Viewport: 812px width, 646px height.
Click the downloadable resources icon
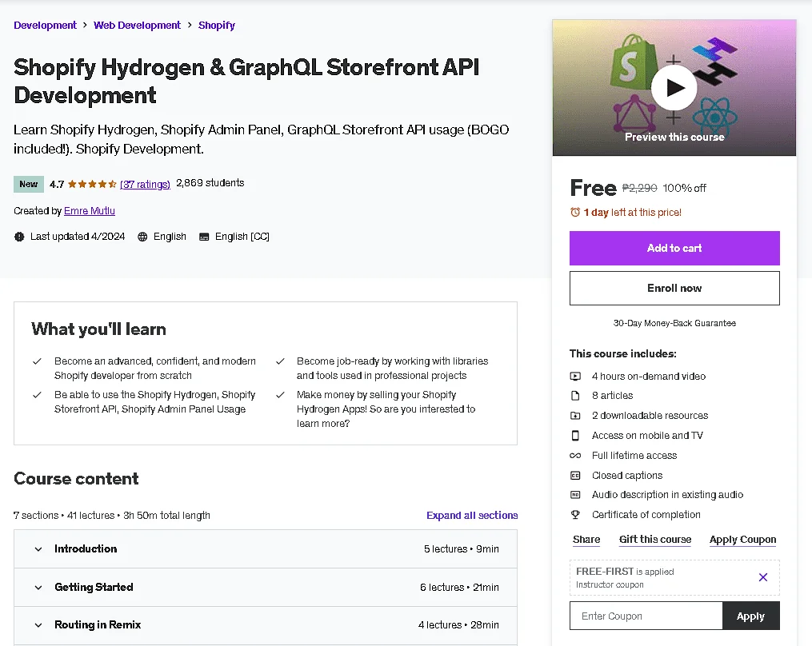[x=575, y=416]
